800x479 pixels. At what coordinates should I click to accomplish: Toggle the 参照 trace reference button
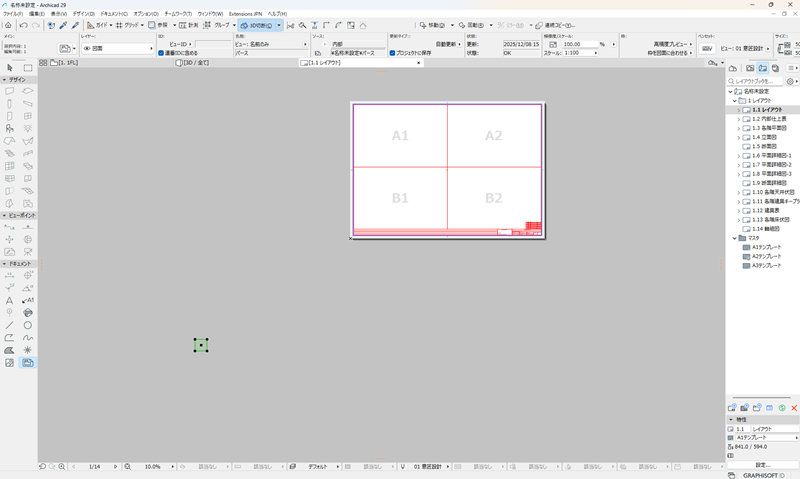pos(158,25)
